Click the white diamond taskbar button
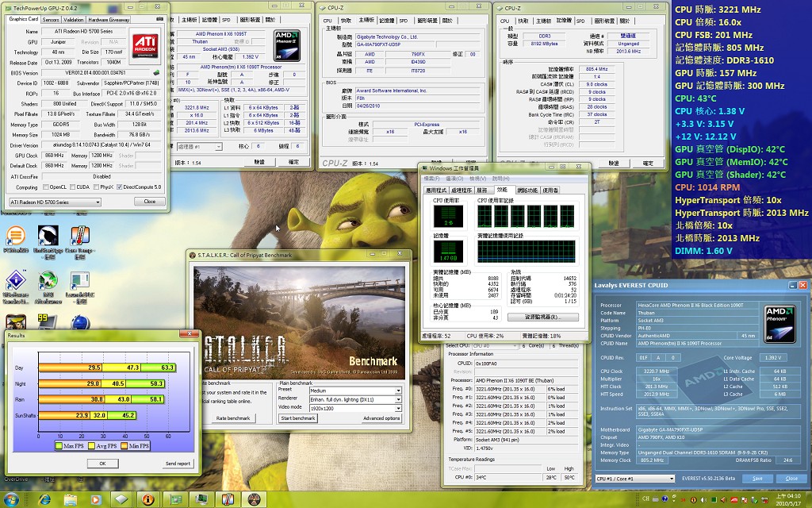This screenshot has height=508, width=812. click(x=121, y=500)
